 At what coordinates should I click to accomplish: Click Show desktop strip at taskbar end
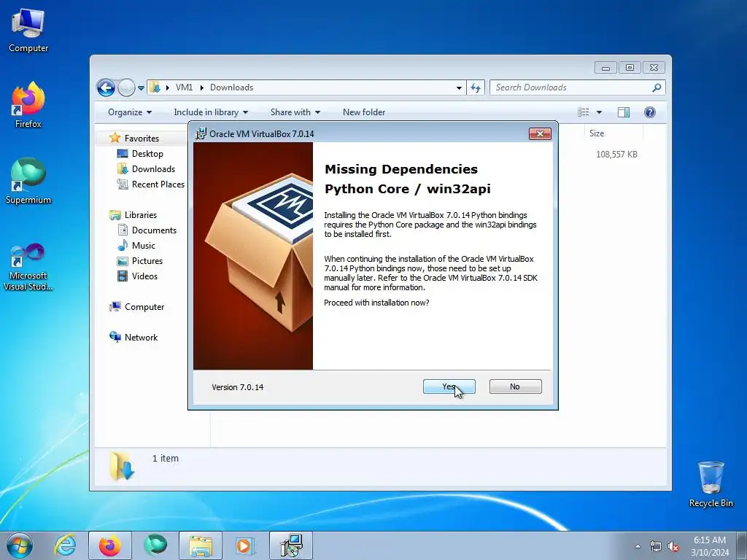pos(742,545)
